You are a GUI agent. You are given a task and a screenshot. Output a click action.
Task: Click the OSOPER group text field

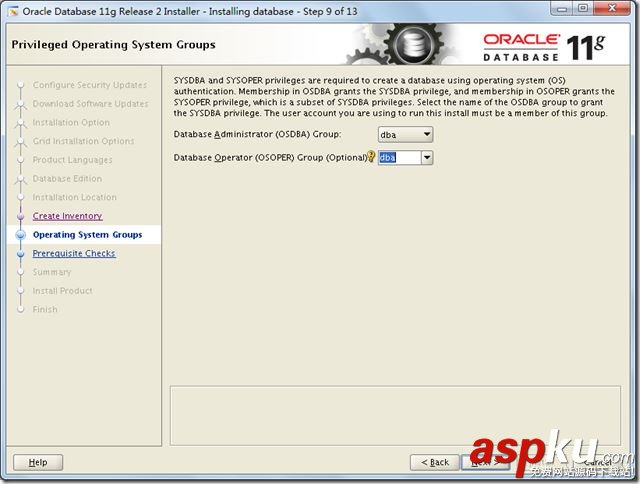[400, 158]
